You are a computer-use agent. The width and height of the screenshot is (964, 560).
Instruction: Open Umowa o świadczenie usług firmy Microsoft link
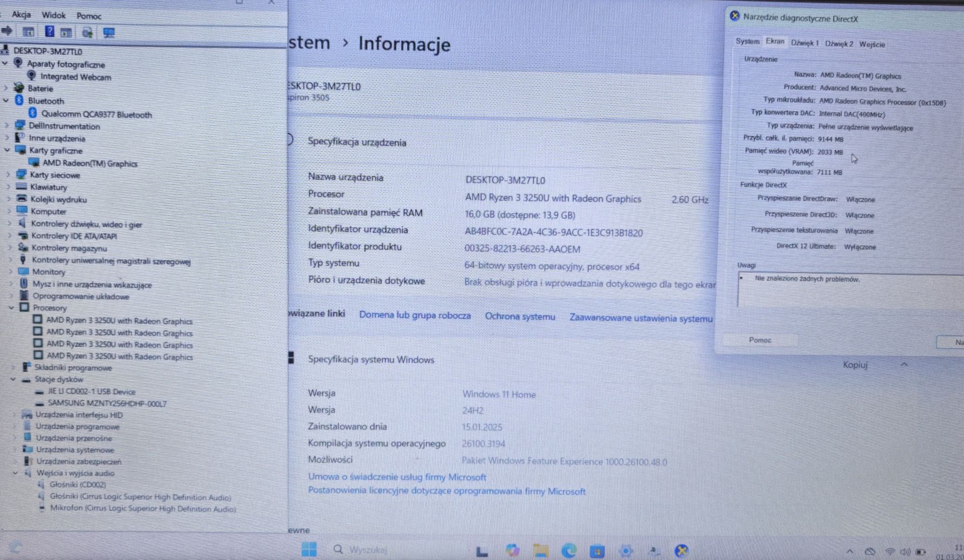(x=397, y=477)
